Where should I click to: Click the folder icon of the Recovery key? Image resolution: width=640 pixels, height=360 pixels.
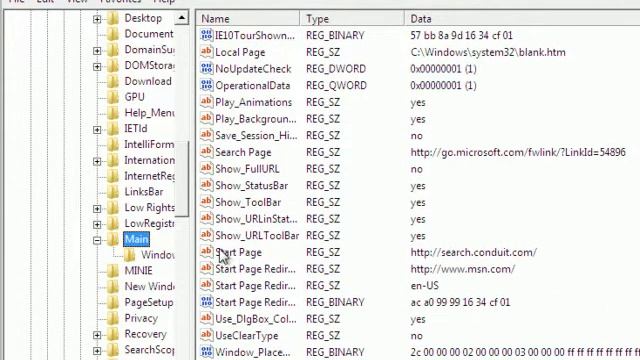tap(113, 334)
